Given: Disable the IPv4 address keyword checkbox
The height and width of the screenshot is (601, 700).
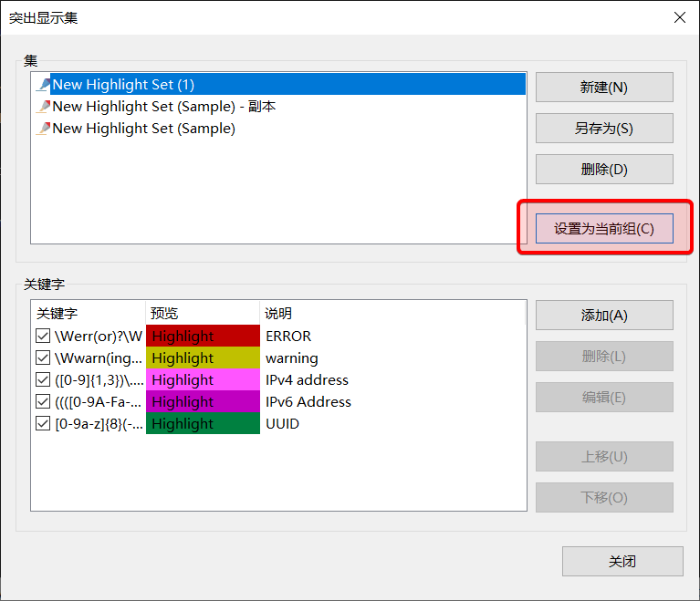Looking at the screenshot, I should coord(43,380).
